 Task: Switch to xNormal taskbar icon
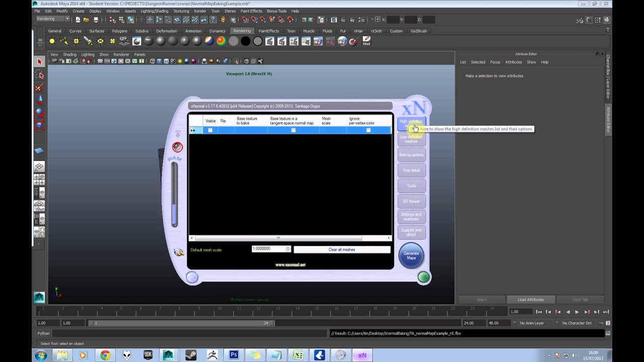(x=362, y=355)
